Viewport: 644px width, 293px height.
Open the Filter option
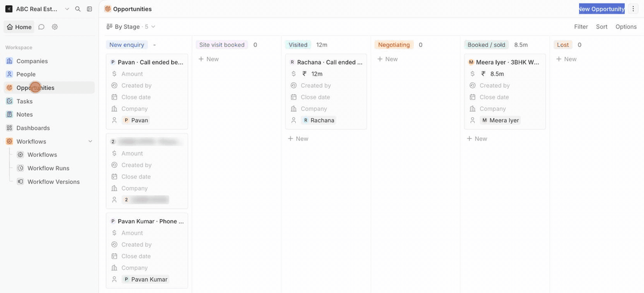click(581, 27)
